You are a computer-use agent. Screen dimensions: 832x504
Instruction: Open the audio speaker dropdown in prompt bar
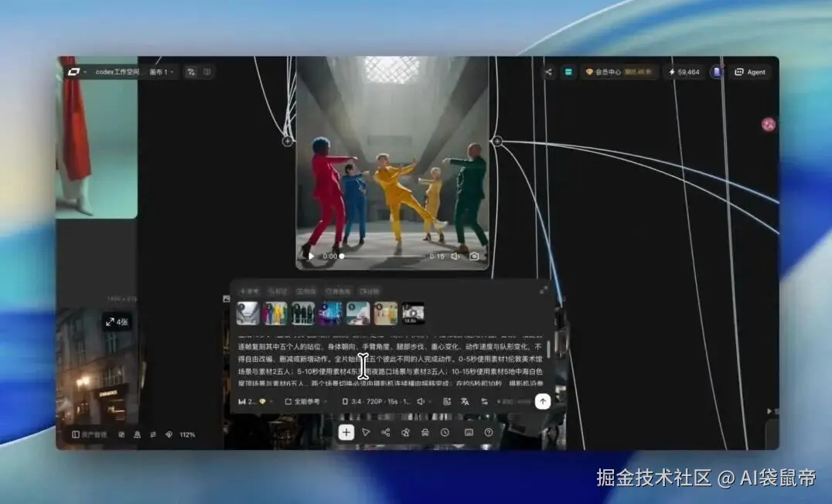(423, 402)
